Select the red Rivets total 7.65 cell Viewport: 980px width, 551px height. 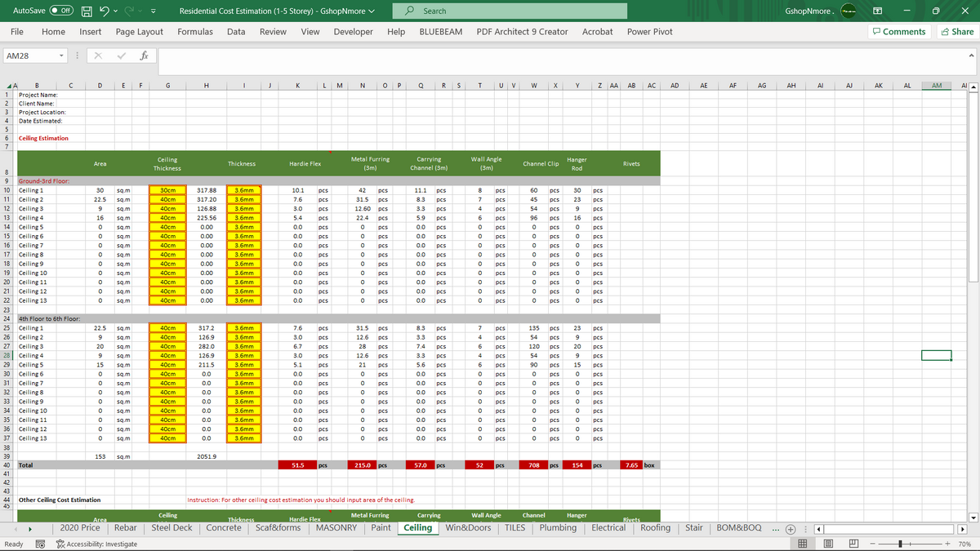pos(631,464)
